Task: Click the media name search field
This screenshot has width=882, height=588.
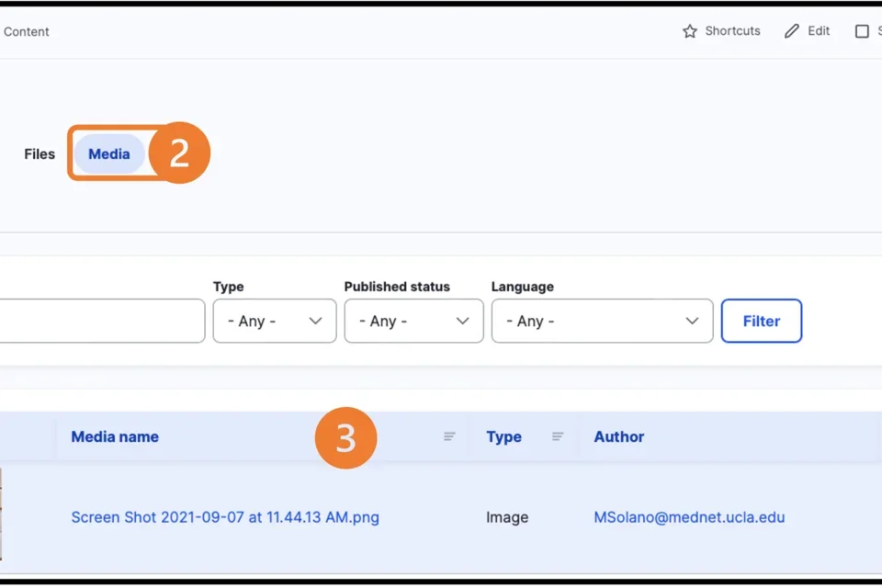Action: [x=101, y=321]
